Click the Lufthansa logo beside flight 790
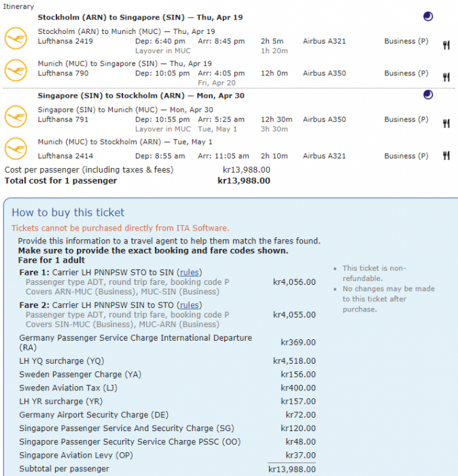The width and height of the screenshot is (458, 476). [x=14, y=69]
